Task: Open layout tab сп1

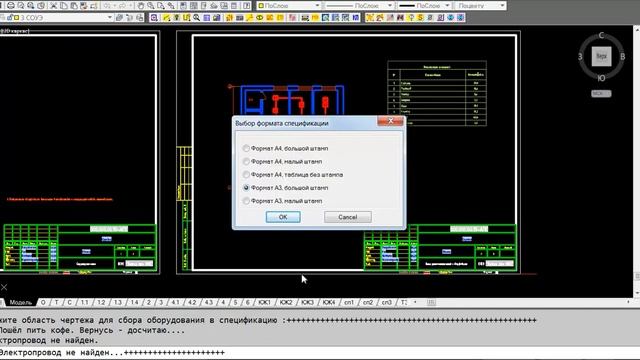Action: click(349, 302)
